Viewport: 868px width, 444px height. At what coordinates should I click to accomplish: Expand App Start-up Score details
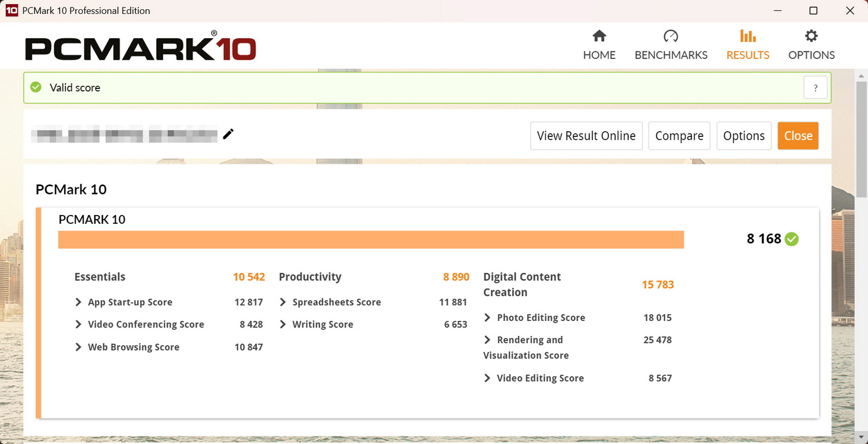coord(78,302)
